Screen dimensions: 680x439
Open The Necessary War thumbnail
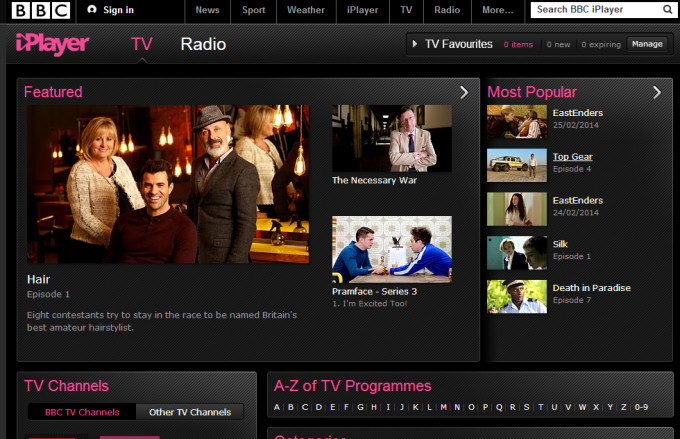(x=392, y=138)
